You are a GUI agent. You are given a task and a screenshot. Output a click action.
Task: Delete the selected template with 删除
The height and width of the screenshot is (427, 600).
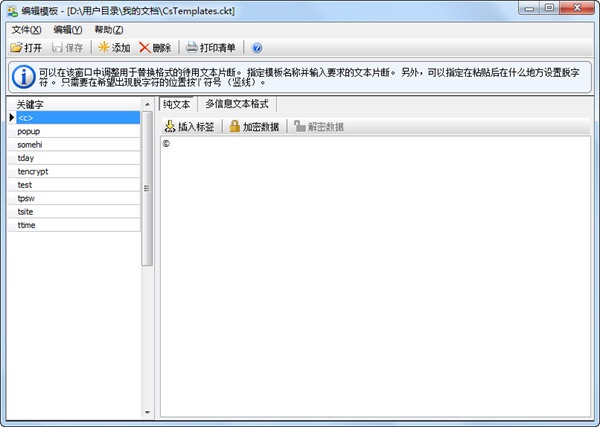click(155, 47)
